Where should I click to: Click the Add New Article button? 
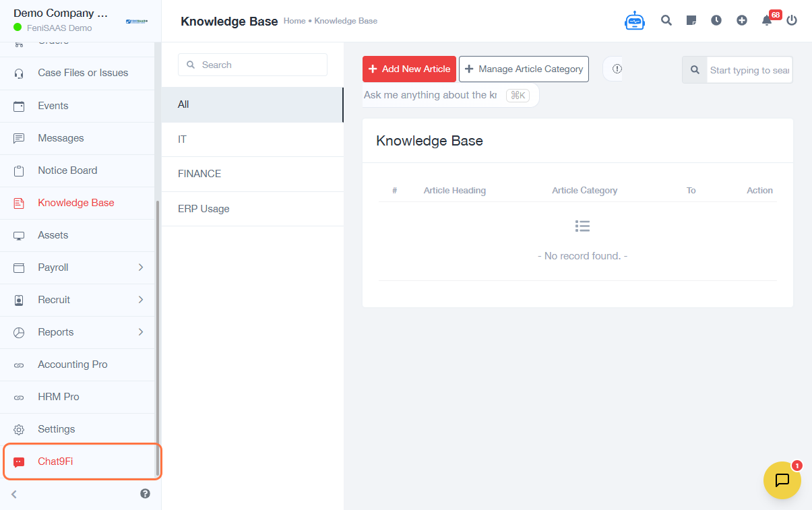(409, 69)
